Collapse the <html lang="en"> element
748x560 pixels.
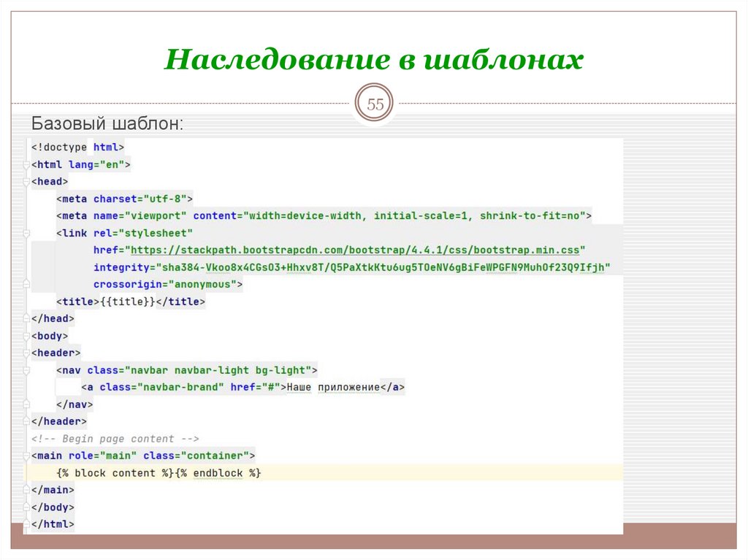click(27, 164)
